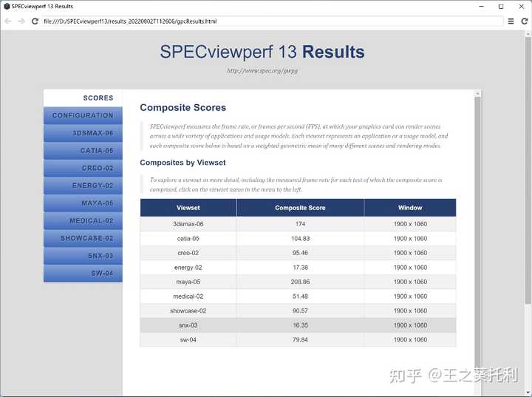Select the medical-02 table cell
The height and width of the screenshot is (397, 532).
[x=188, y=296]
